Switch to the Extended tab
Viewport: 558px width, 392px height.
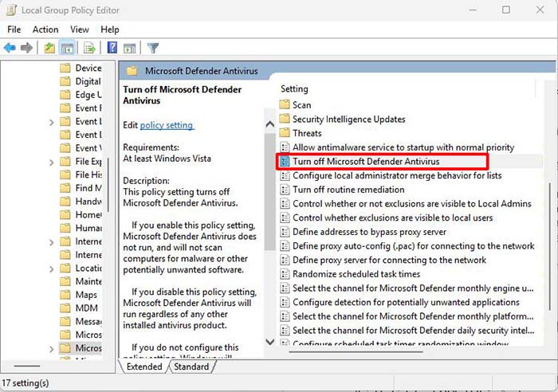pos(144,367)
